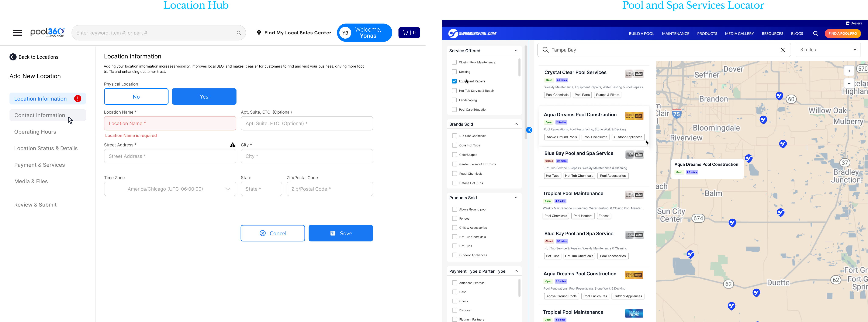Viewport: 868px width, 322px height.
Task: Click the red error alert on Location Information
Action: 78,99
